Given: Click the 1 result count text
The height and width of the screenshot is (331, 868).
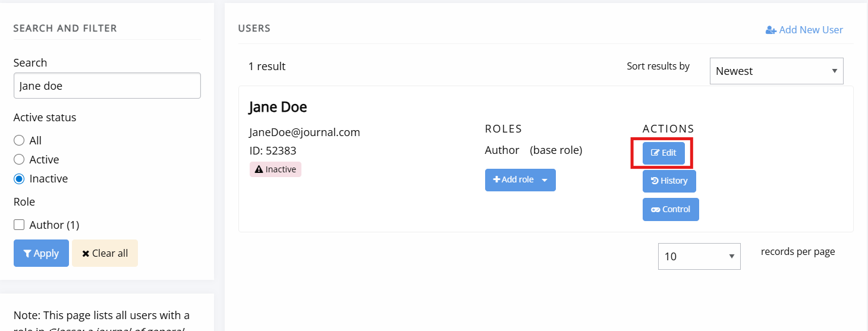Looking at the screenshot, I should 267,66.
